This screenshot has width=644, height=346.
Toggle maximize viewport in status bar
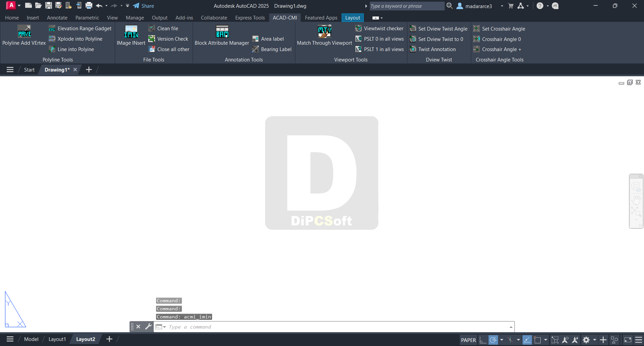(555, 340)
